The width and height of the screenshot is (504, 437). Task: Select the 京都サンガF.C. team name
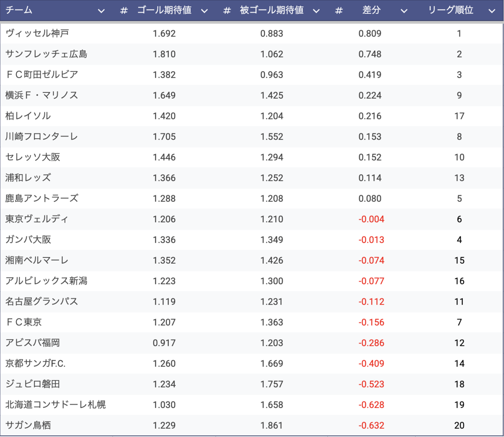click(35, 363)
